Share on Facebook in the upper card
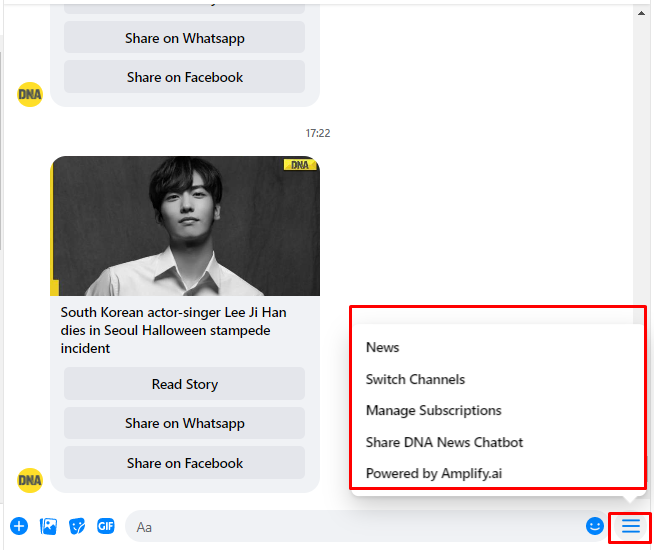 pos(184,77)
